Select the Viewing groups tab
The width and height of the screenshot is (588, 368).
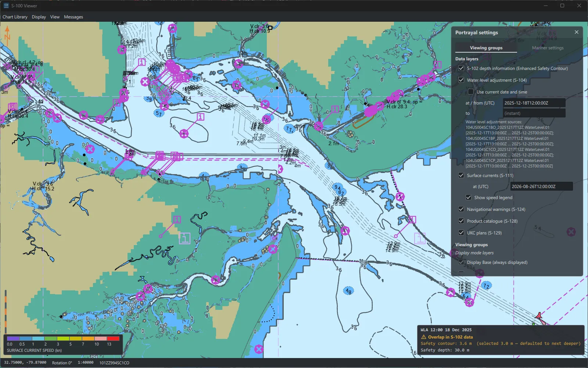click(486, 48)
